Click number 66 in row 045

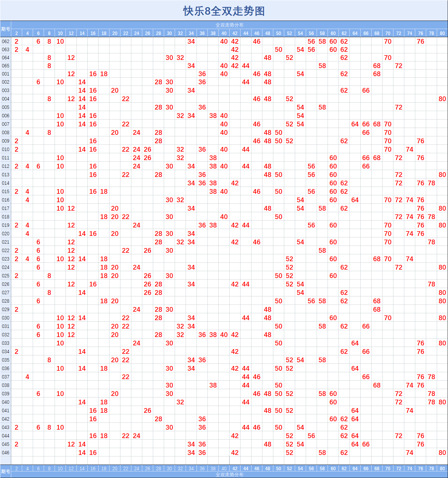(366, 444)
